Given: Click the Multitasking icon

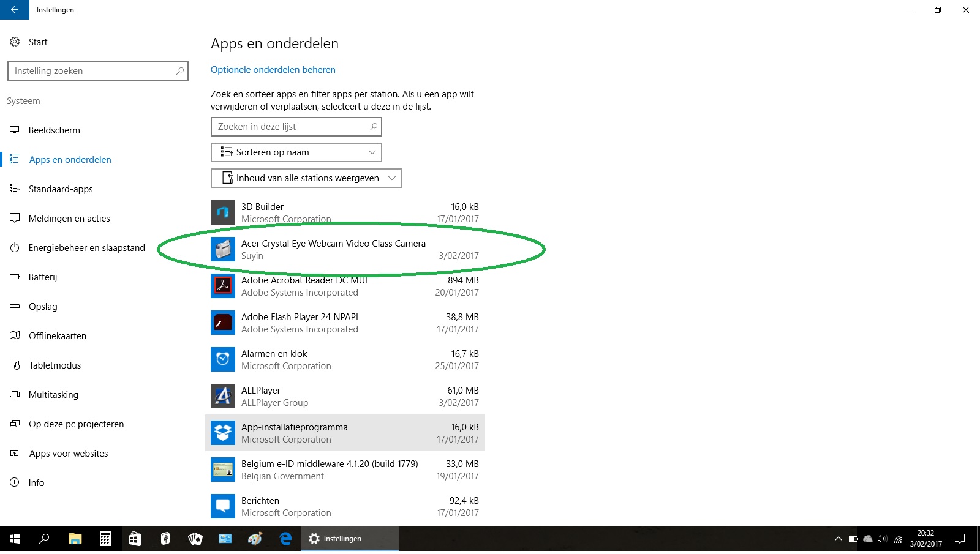Looking at the screenshot, I should [x=15, y=394].
